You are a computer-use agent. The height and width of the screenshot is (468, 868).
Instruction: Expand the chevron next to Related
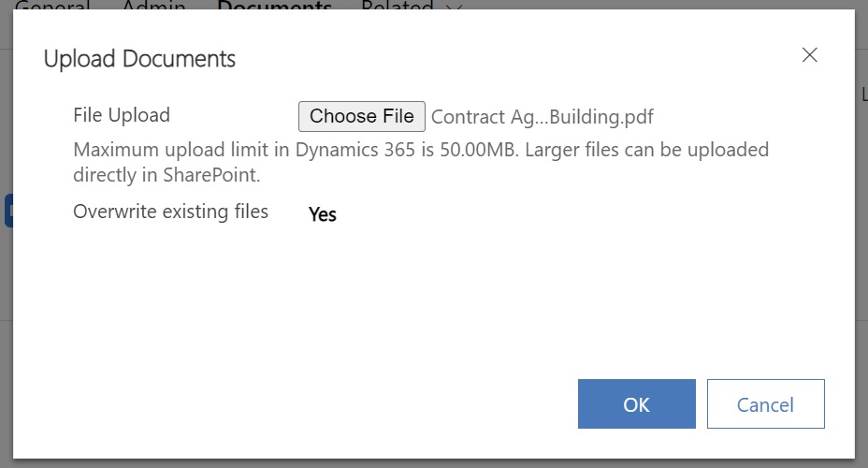click(454, 6)
